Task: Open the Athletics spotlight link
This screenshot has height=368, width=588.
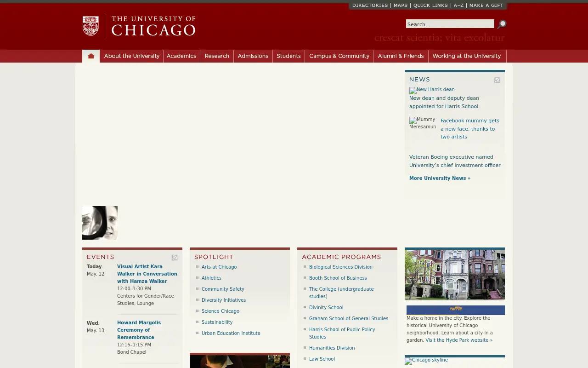Action: coord(211,278)
